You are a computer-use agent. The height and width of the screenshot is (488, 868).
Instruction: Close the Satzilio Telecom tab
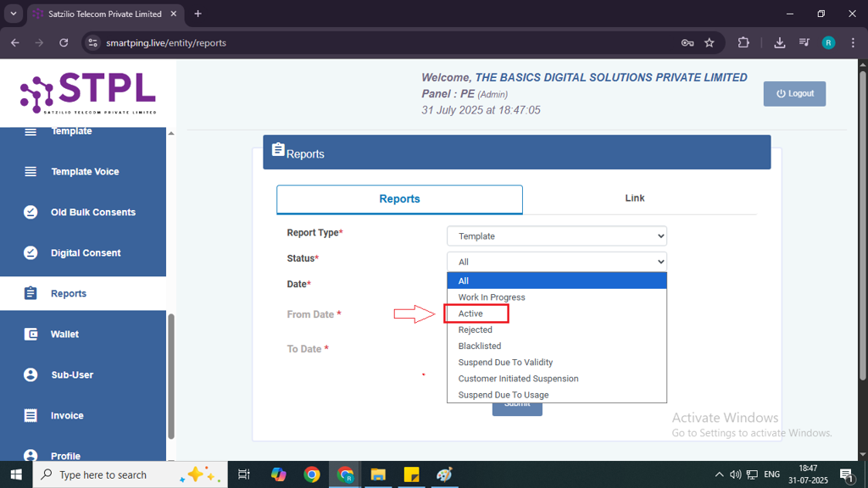(x=173, y=14)
